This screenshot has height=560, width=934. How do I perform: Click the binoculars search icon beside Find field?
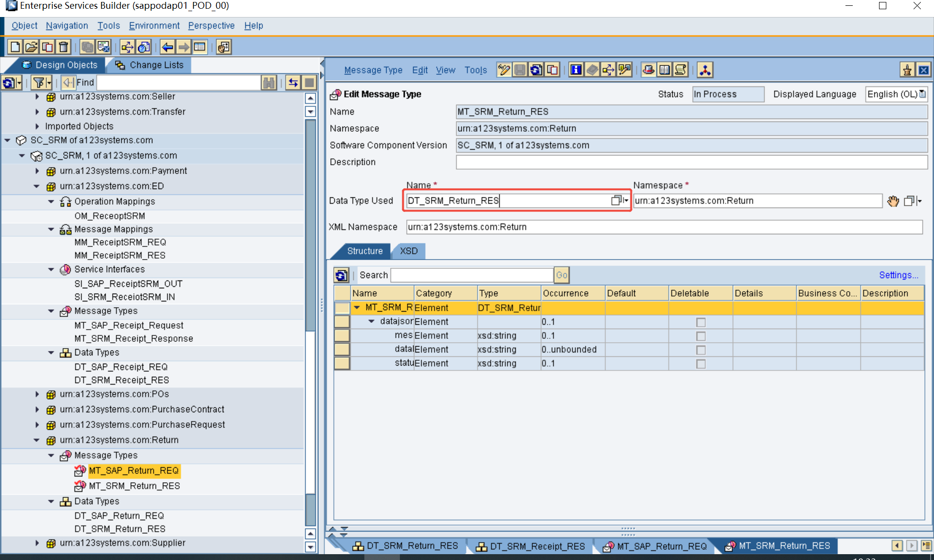(269, 83)
